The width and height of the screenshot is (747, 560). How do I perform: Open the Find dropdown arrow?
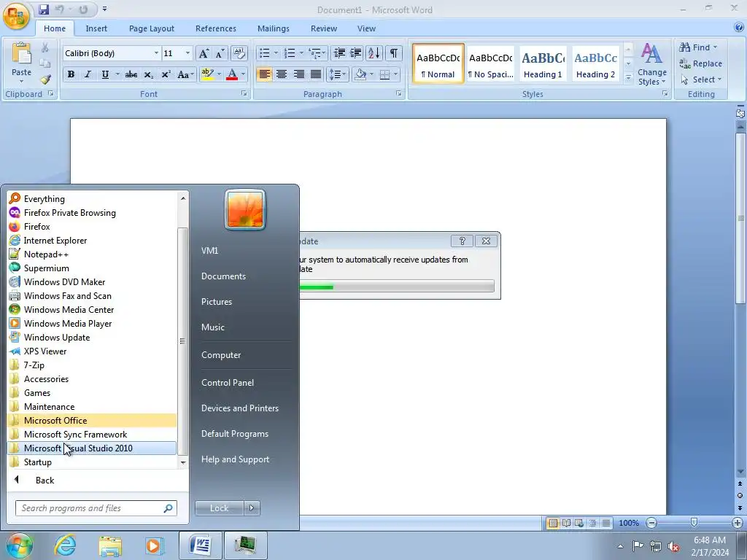[715, 47]
